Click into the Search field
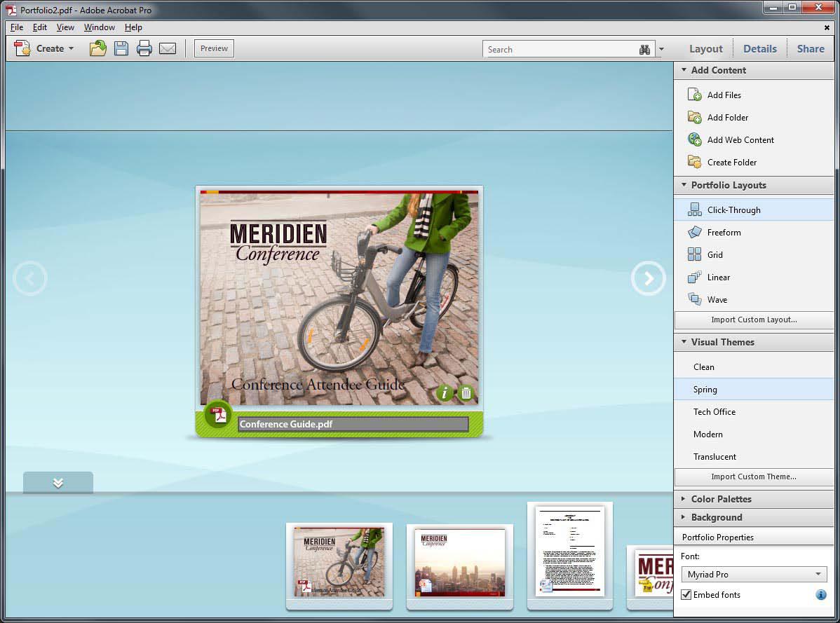Image resolution: width=840 pixels, height=623 pixels. coord(560,49)
